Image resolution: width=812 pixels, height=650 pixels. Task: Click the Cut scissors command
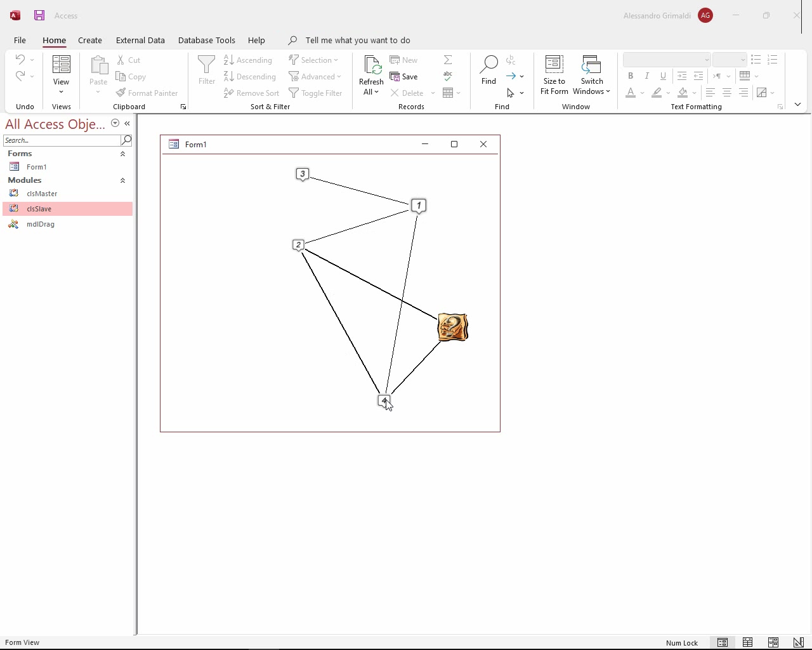point(129,60)
